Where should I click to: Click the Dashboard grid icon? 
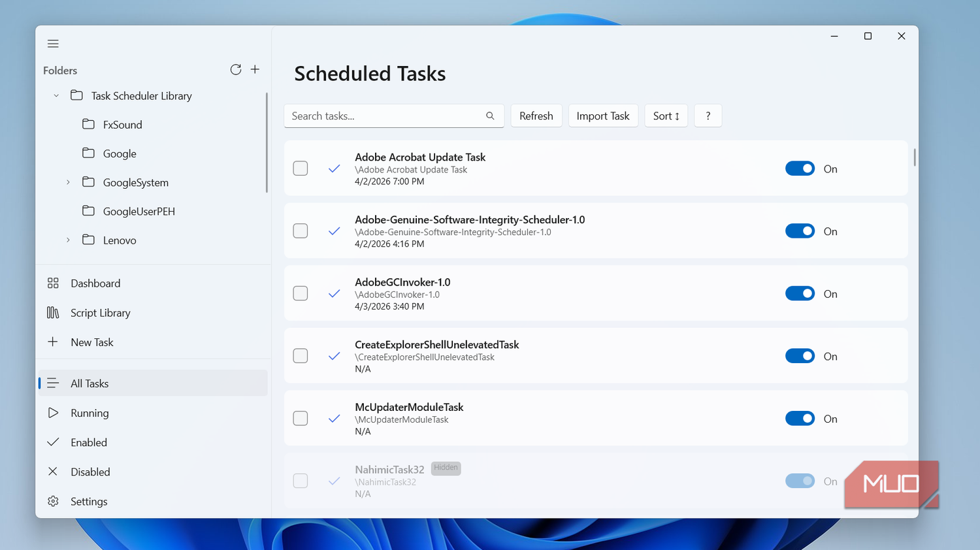click(53, 283)
